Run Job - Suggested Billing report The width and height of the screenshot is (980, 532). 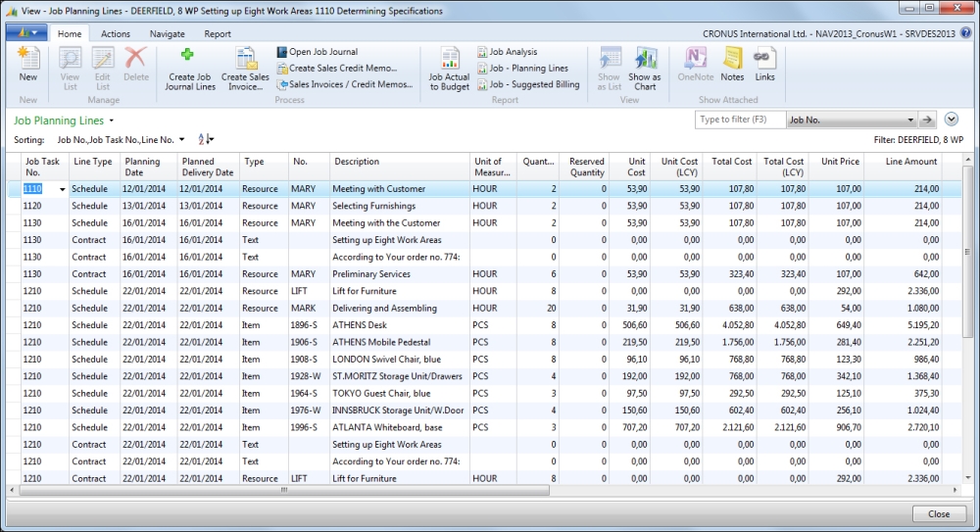click(529, 84)
